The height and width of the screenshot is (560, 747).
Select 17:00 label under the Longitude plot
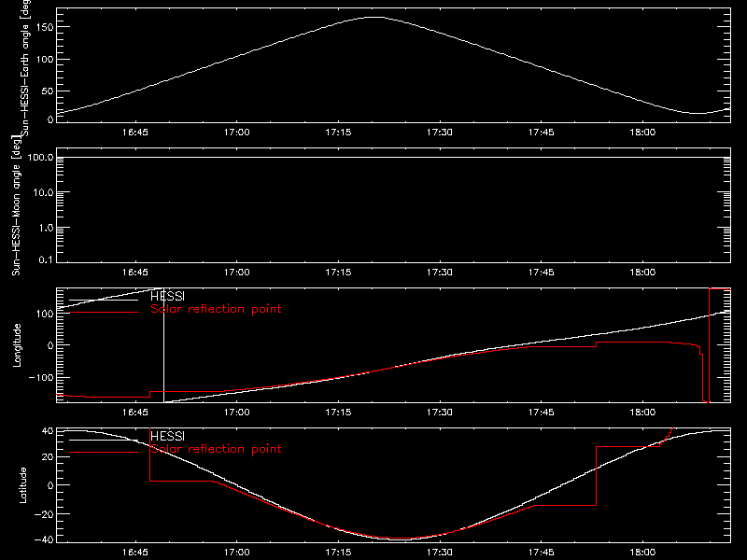click(237, 413)
